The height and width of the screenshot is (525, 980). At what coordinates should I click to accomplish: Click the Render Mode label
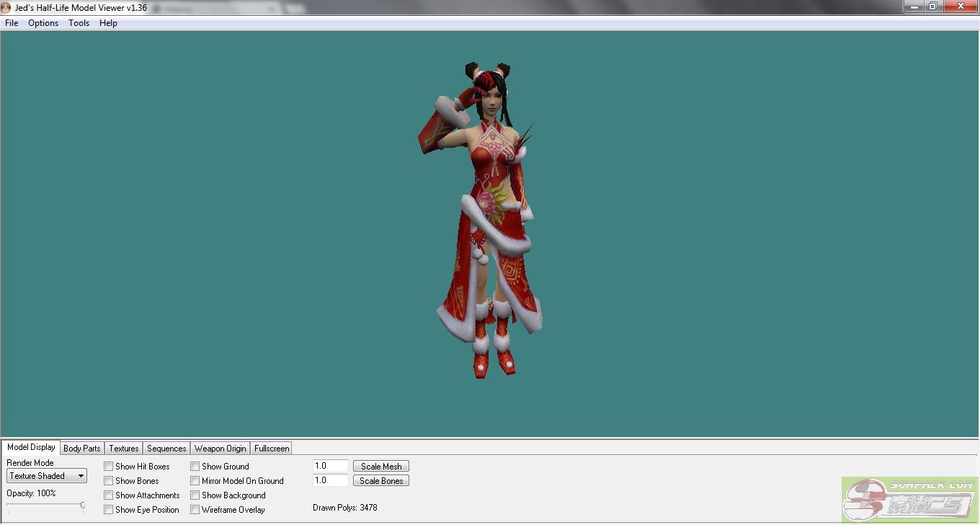(30, 463)
